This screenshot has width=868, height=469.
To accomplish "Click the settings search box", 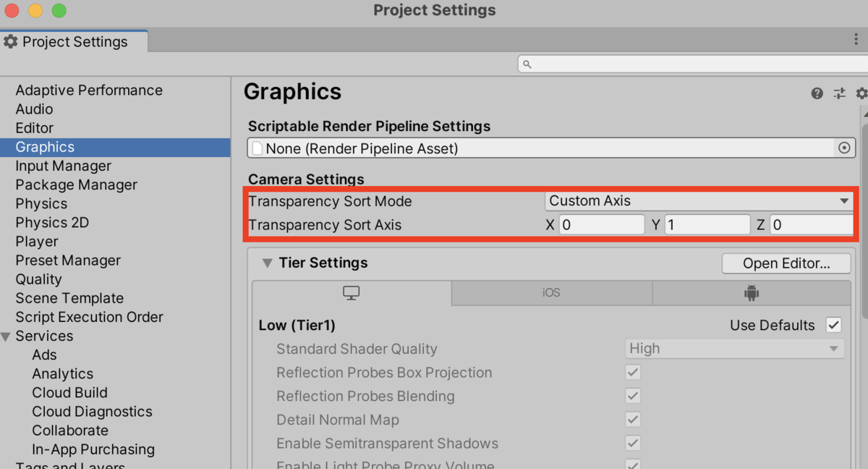I will click(692, 64).
